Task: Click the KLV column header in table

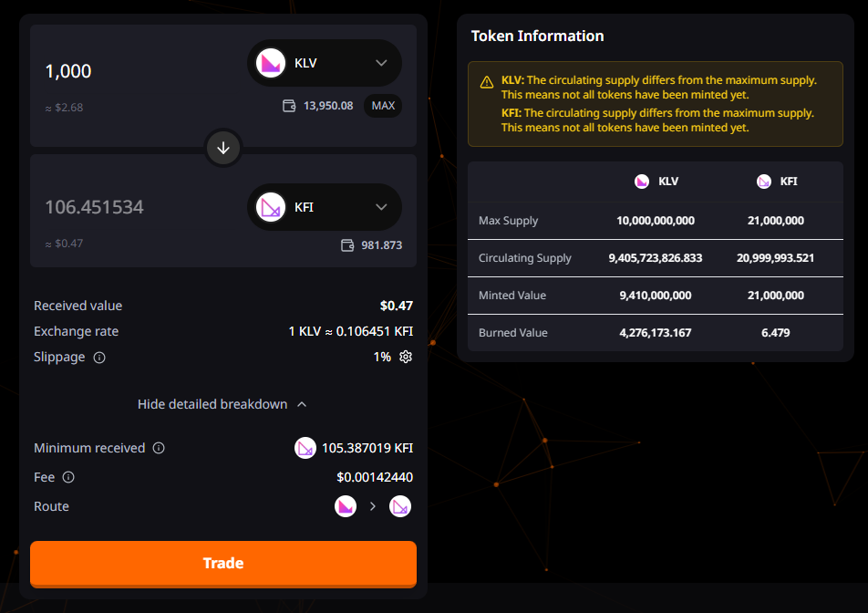Action: [x=657, y=182]
